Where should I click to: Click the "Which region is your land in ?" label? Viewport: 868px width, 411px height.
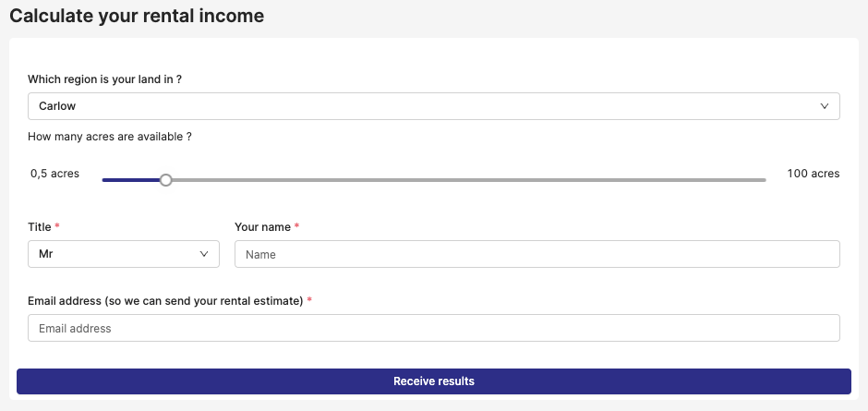point(104,79)
